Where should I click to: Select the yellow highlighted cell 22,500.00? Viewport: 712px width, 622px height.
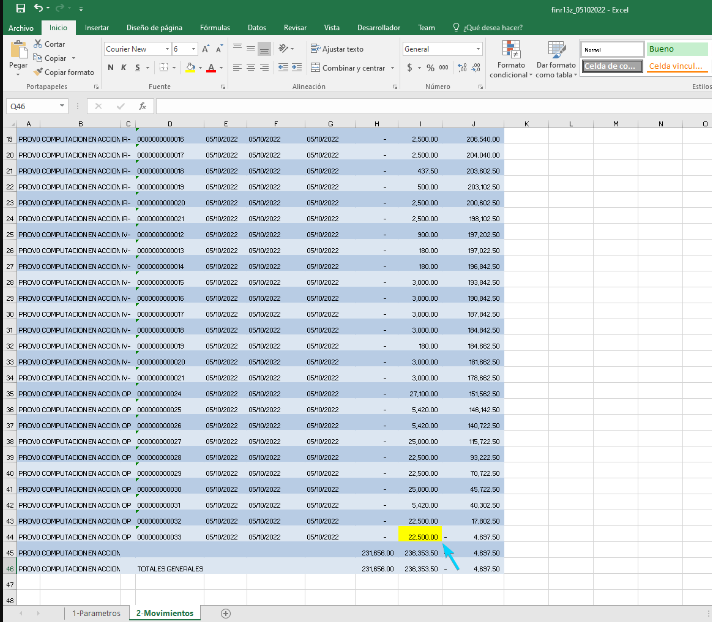(x=420, y=534)
